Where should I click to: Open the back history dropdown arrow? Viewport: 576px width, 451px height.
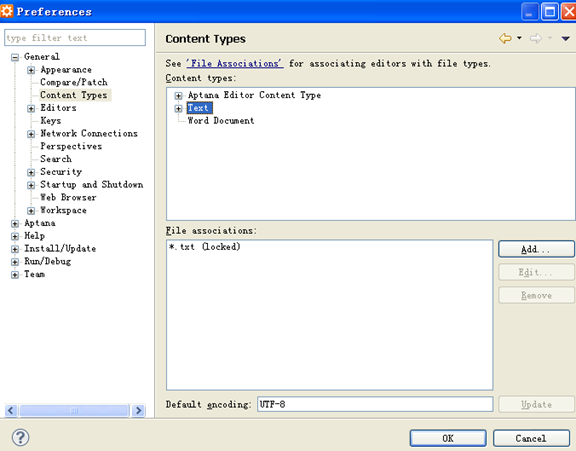click(519, 37)
